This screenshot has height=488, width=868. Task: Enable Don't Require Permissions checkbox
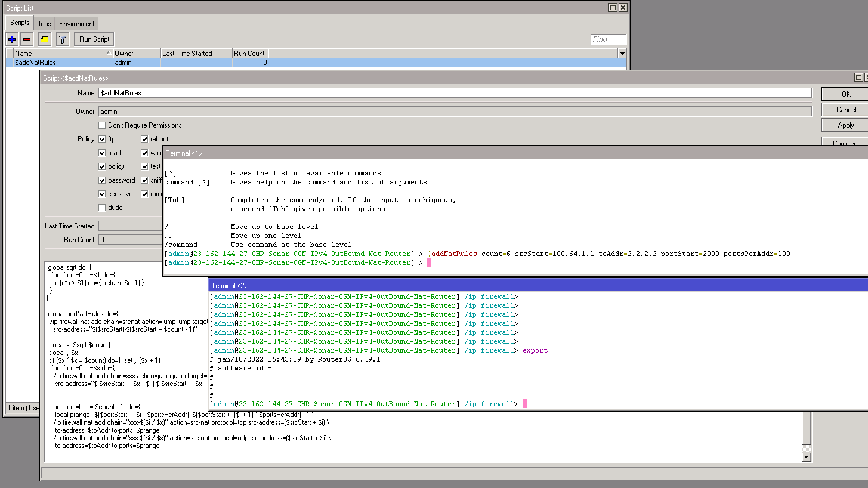click(102, 125)
